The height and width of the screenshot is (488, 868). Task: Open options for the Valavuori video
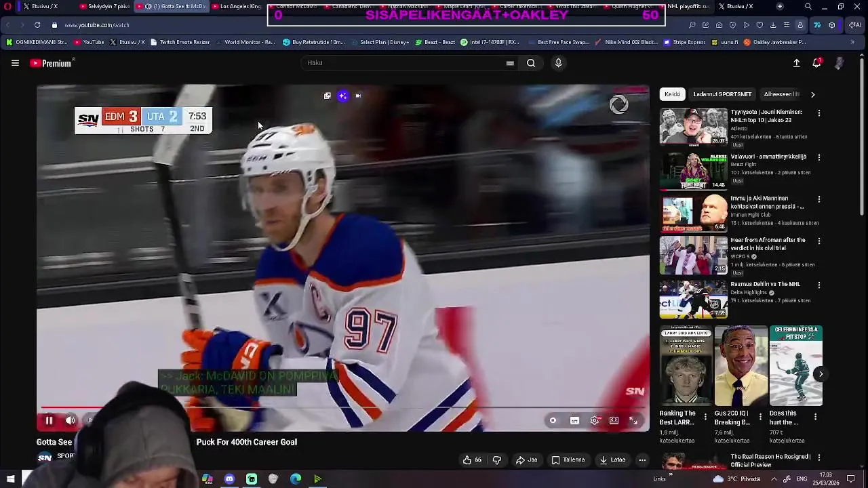pyautogui.click(x=819, y=157)
